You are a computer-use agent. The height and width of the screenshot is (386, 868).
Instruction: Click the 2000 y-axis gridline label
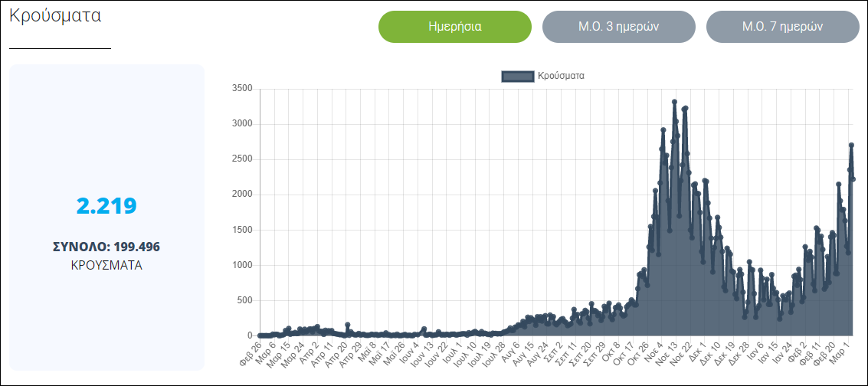click(241, 195)
